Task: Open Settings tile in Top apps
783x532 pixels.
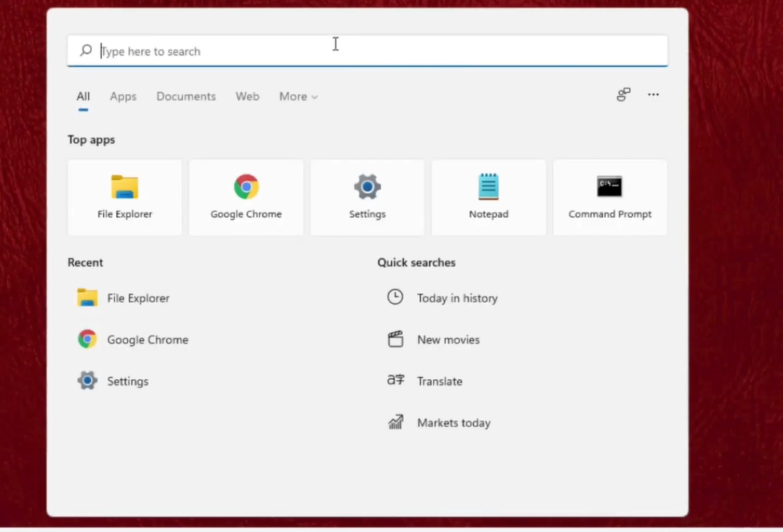Action: (x=368, y=197)
